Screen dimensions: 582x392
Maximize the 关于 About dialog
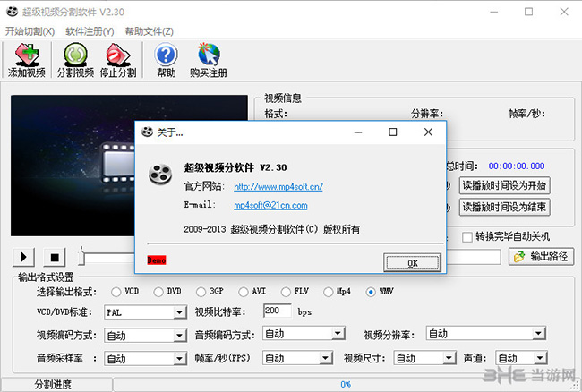393,132
